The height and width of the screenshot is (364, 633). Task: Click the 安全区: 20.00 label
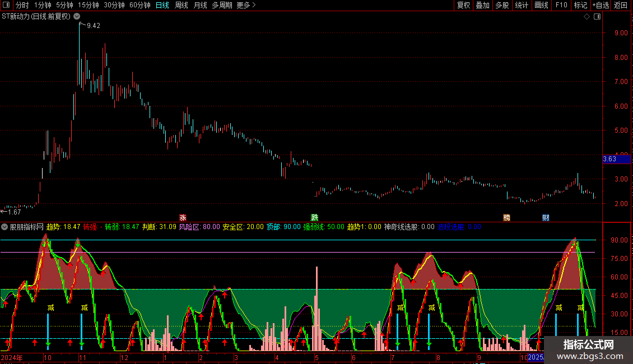243,227
